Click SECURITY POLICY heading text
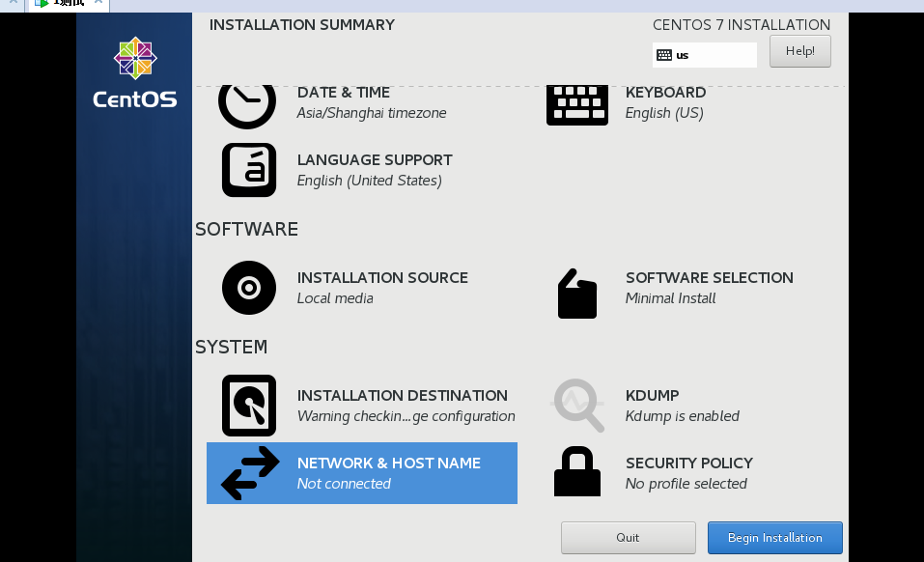The height and width of the screenshot is (562, 924). coord(689,464)
